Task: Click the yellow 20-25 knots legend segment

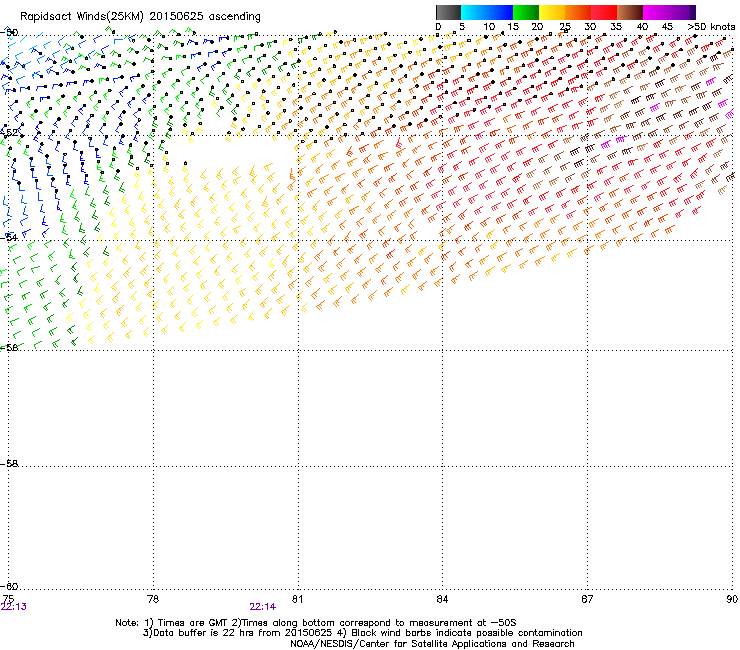Action: point(552,12)
